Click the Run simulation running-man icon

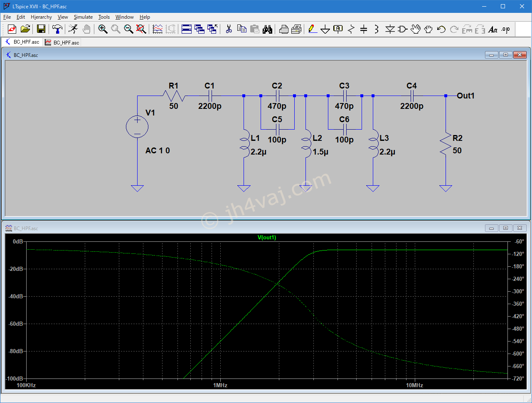73,29
